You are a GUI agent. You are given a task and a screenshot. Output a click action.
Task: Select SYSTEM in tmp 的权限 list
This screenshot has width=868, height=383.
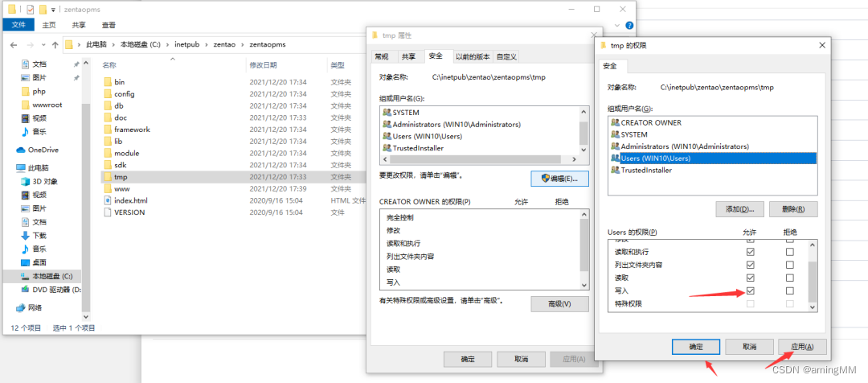point(629,134)
